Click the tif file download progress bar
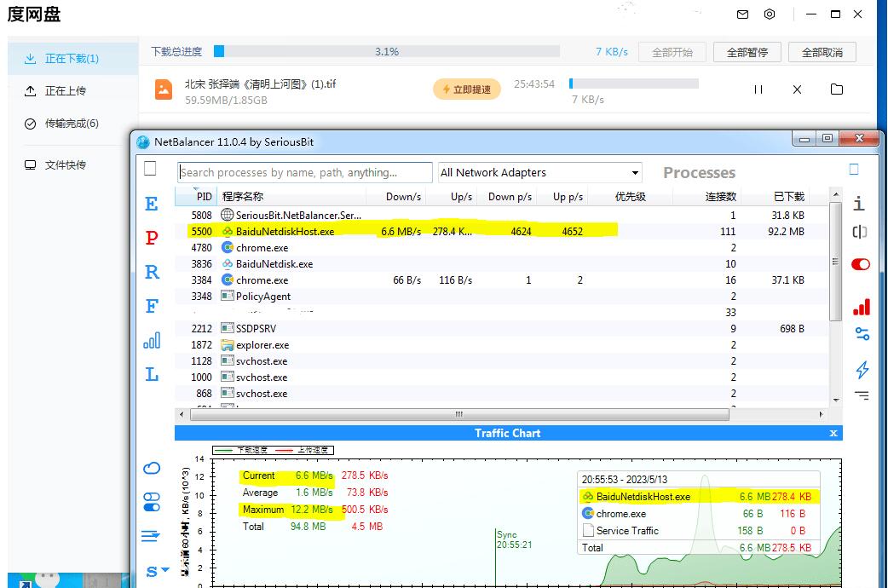Image resolution: width=888 pixels, height=588 pixels. (634, 84)
